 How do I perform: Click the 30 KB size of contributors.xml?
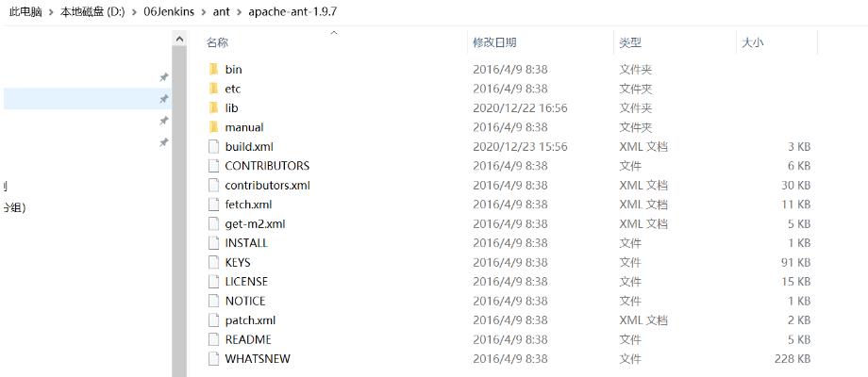tap(796, 185)
